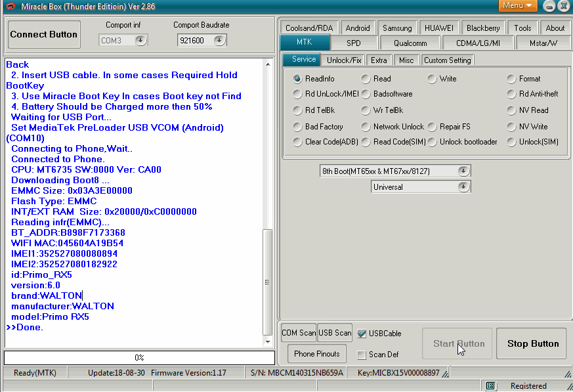
Task: Select the Read radio option
Action: (x=366, y=79)
